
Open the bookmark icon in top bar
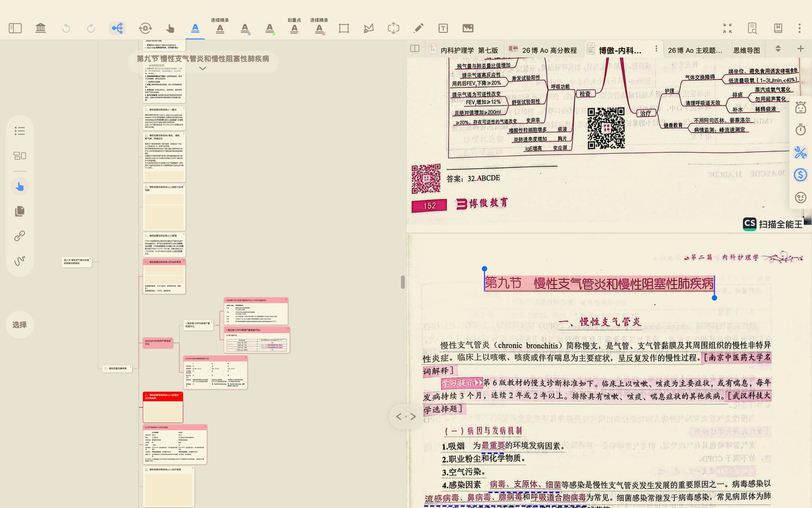click(x=778, y=28)
